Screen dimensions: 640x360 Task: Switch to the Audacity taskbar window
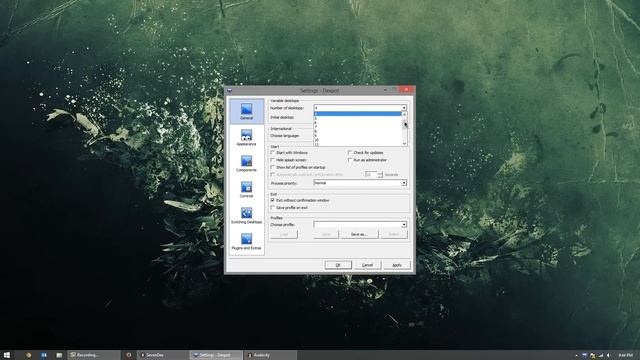pos(271,355)
